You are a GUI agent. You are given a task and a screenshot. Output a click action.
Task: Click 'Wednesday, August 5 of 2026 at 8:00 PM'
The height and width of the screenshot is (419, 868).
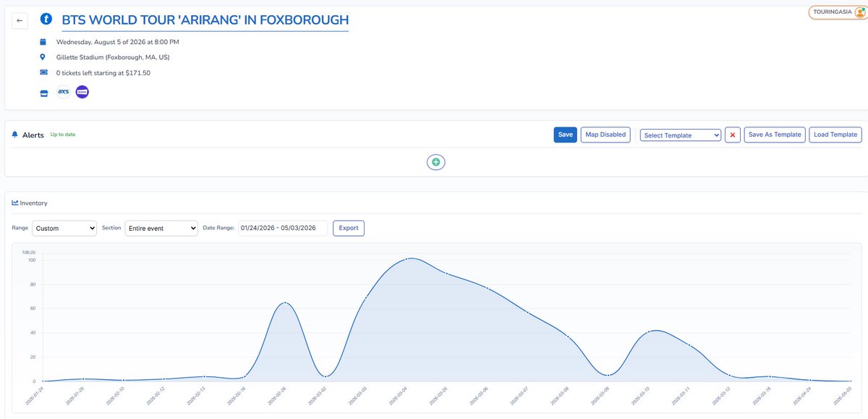point(118,42)
